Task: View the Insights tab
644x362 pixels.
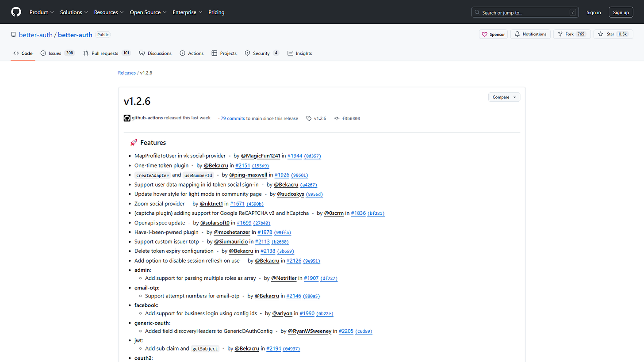Action: click(x=299, y=53)
